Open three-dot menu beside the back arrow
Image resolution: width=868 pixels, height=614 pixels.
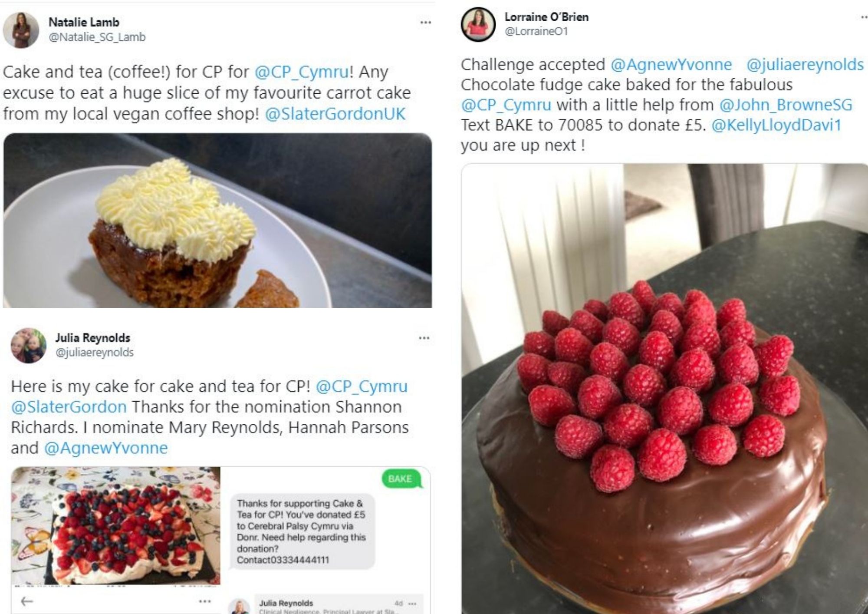tap(204, 601)
